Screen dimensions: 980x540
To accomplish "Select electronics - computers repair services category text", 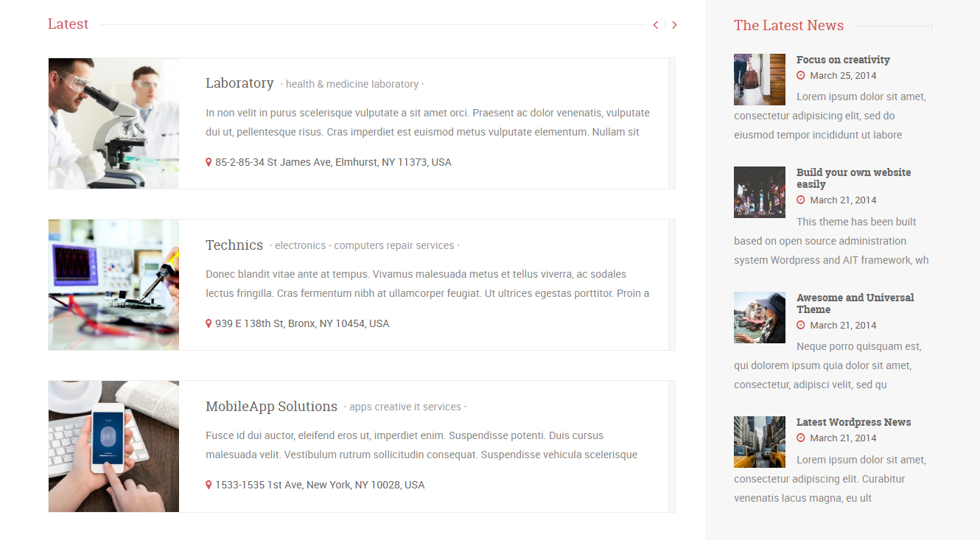I will [365, 245].
